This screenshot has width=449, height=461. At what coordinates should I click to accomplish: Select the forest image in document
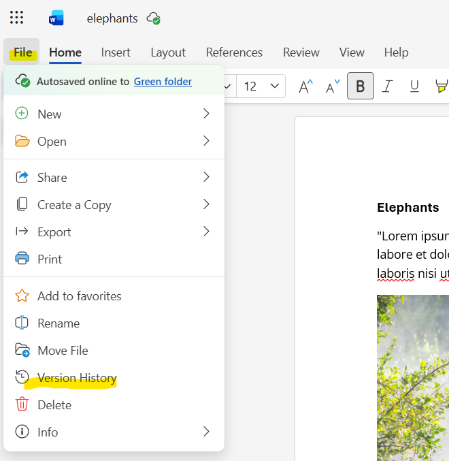click(413, 378)
